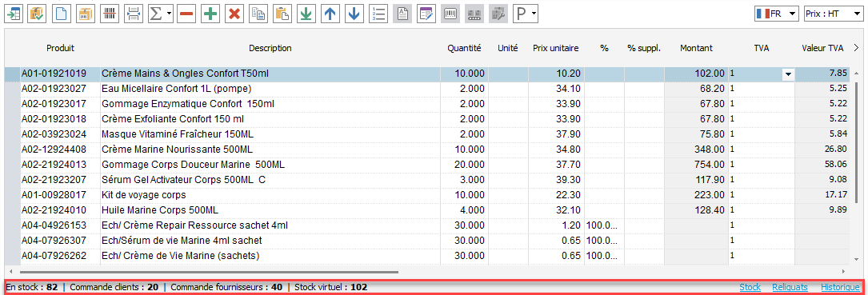Click the blank document icon
This screenshot has height=295, width=868.
[x=62, y=14]
